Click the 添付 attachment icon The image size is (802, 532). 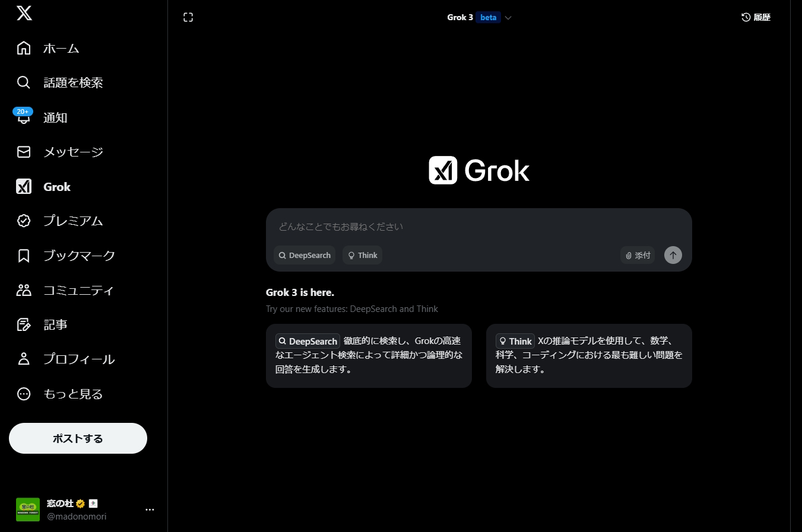click(637, 255)
